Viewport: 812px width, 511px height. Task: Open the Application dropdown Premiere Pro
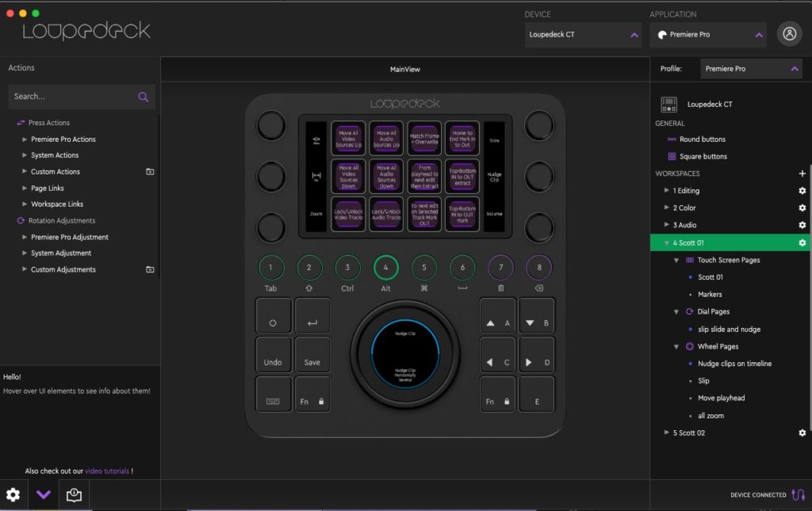click(x=708, y=35)
